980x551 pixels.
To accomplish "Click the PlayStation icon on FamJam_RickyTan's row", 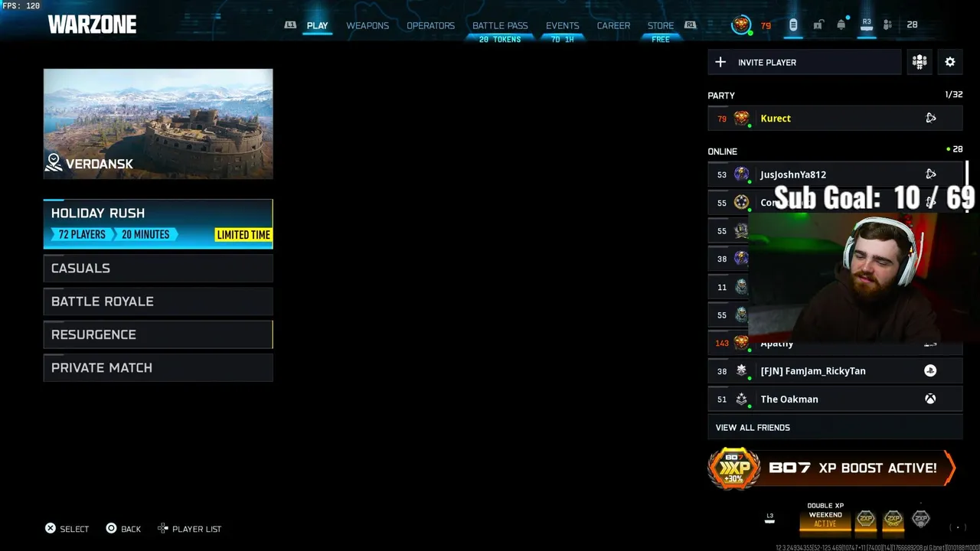I will 930,370.
